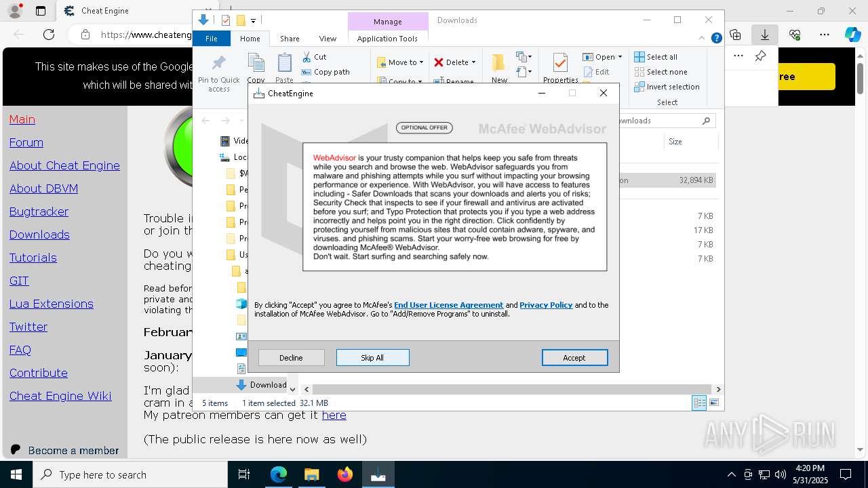Click the Manage contextual tab
Image resolution: width=868 pixels, height=488 pixels.
tap(388, 22)
